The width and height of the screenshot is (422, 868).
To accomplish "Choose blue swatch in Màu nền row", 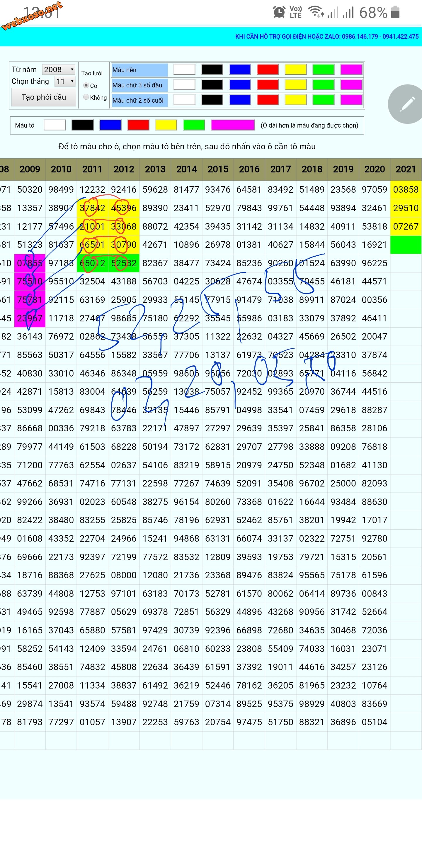I will [x=240, y=70].
